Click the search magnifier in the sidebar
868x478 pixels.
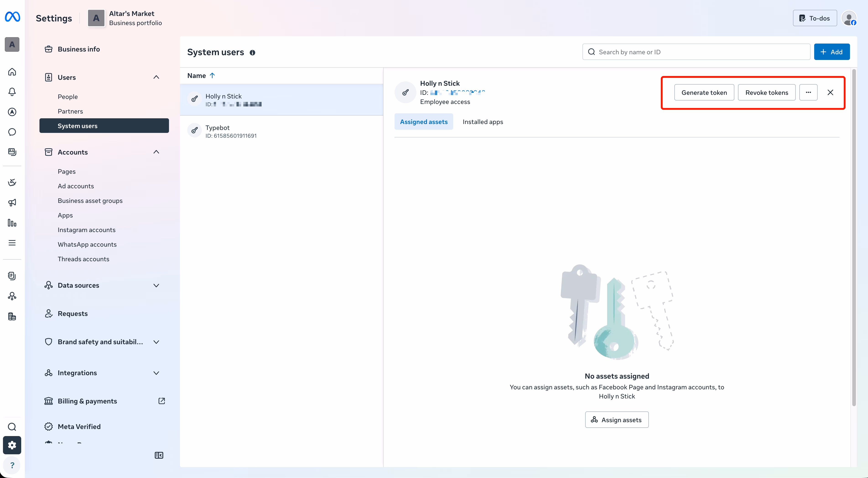pos(12,426)
